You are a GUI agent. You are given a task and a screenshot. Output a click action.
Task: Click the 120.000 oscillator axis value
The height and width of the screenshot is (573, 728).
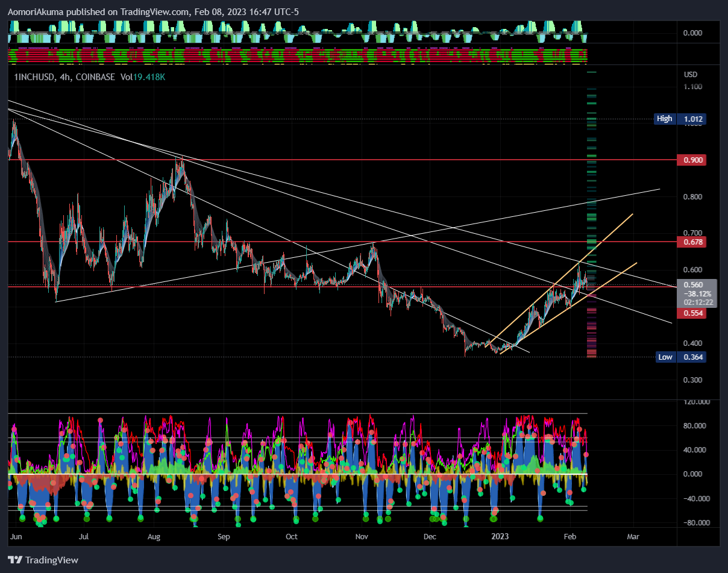tap(696, 401)
